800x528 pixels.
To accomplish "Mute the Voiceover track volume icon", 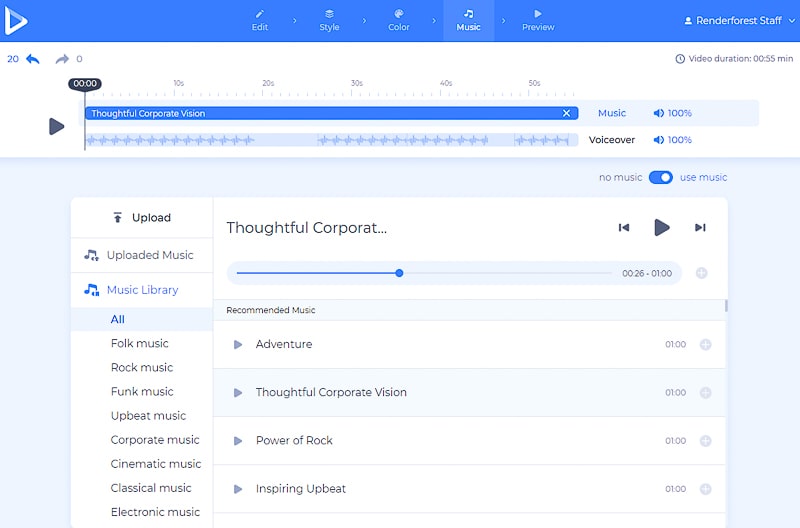I will pyautogui.click(x=659, y=140).
